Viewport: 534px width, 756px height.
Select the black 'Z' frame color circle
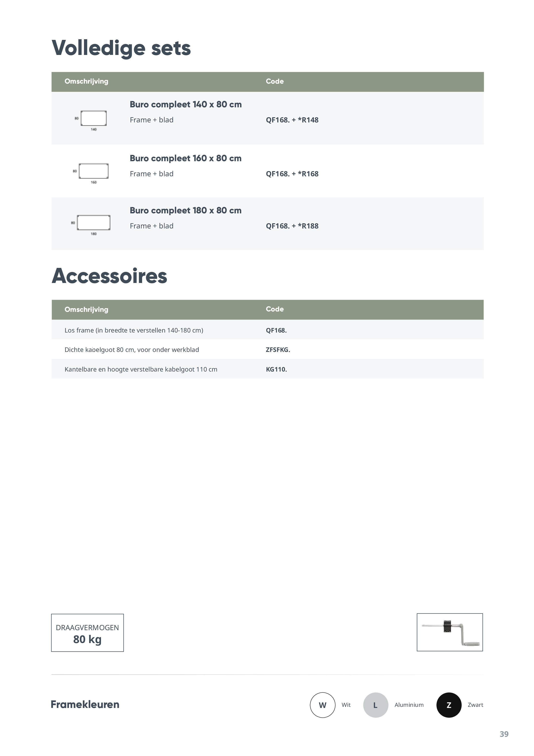tap(449, 705)
